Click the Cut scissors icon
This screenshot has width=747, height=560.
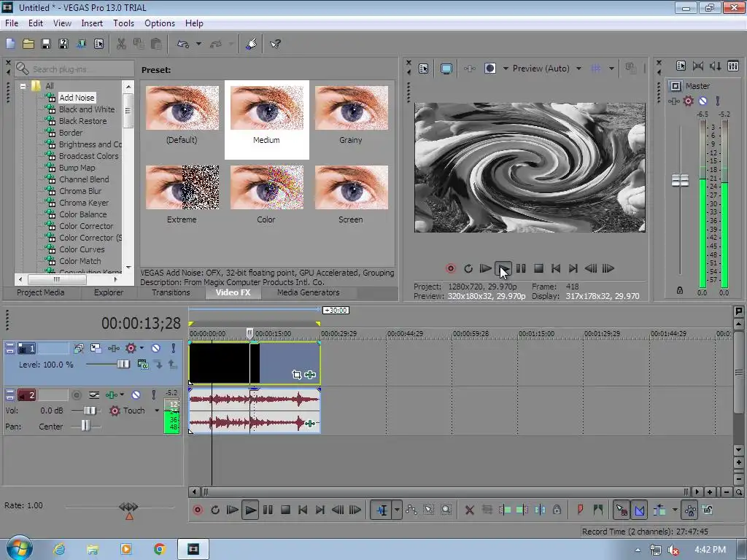pos(122,44)
